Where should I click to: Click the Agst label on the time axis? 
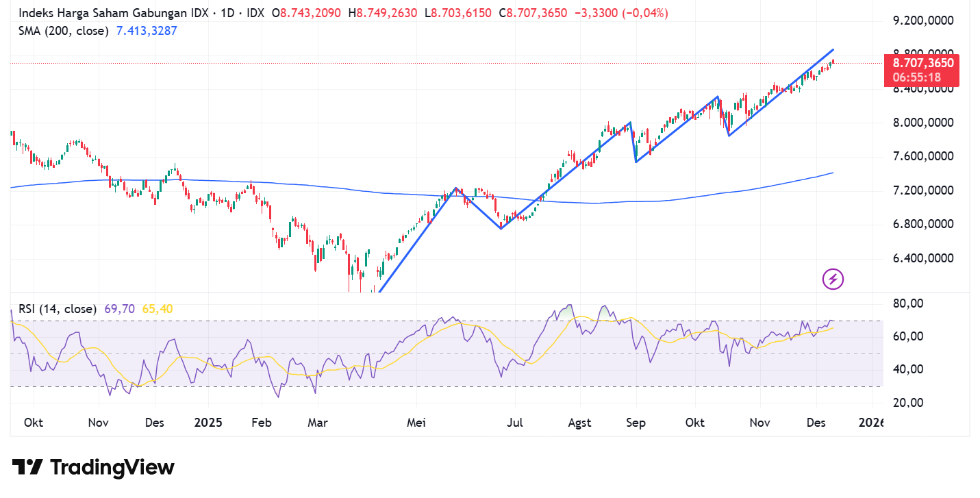click(579, 423)
